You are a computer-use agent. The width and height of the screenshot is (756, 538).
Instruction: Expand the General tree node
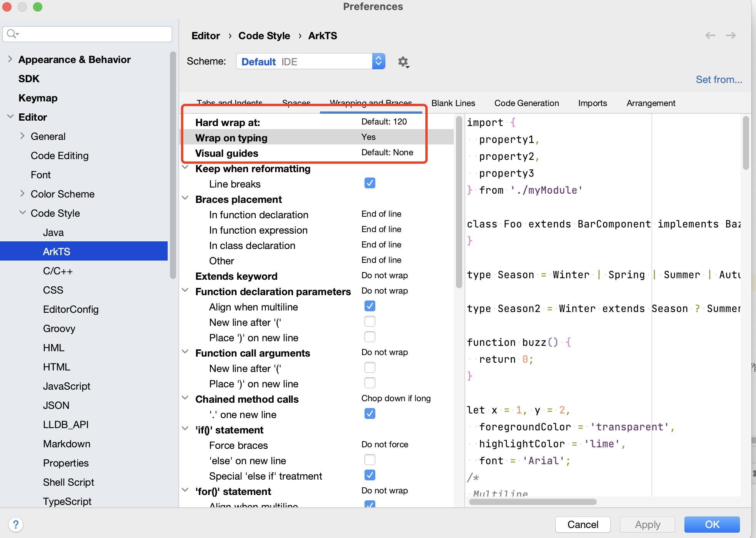22,136
